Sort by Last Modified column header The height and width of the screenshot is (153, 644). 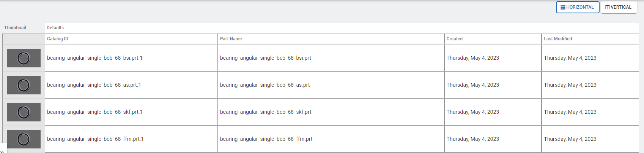pos(557,39)
